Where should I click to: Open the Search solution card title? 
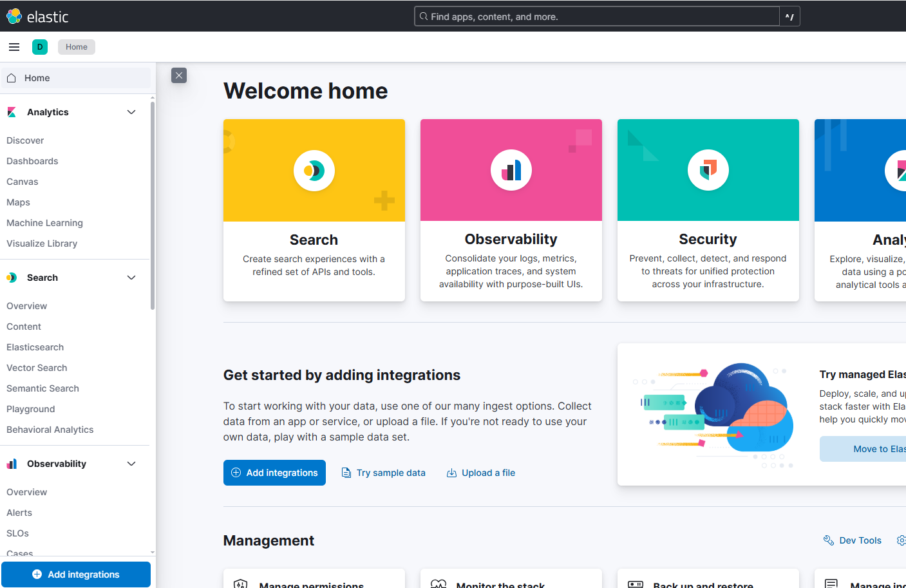click(x=314, y=240)
